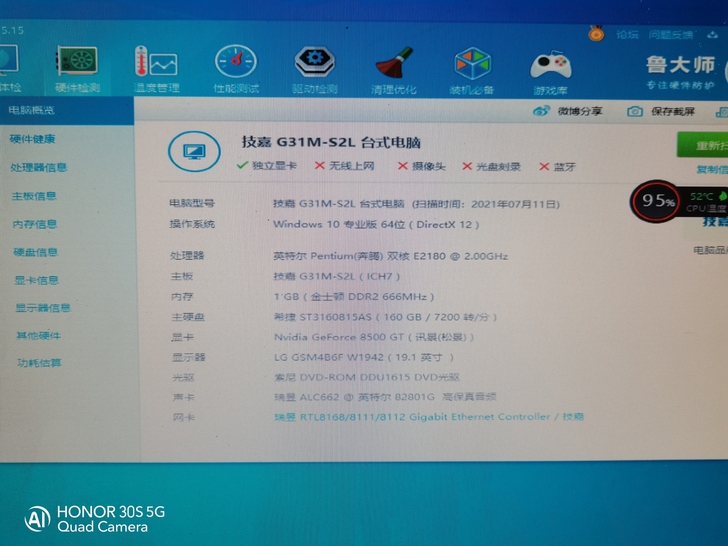728x546 pixels.
Task: Select 处理器信息 in the sidebar
Action: (39, 167)
